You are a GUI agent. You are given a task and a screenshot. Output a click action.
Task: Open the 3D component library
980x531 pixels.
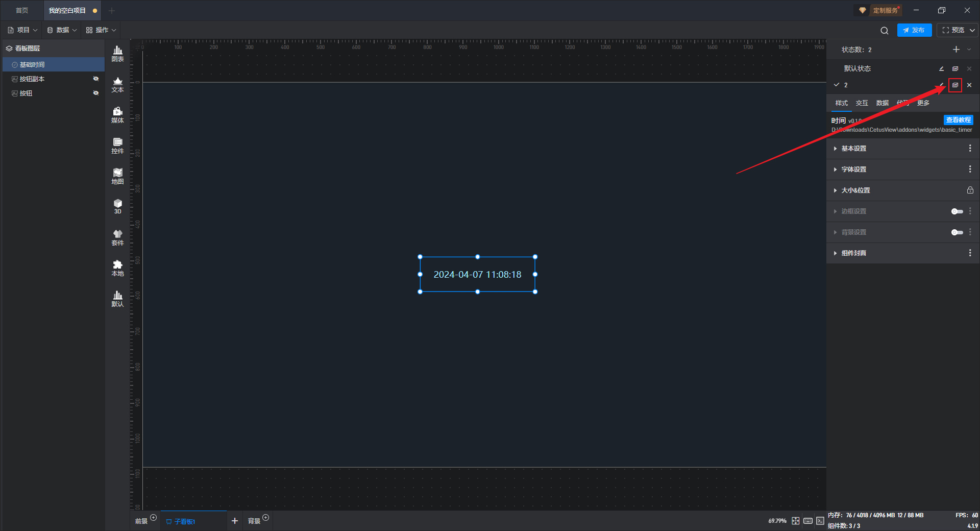[117, 206]
